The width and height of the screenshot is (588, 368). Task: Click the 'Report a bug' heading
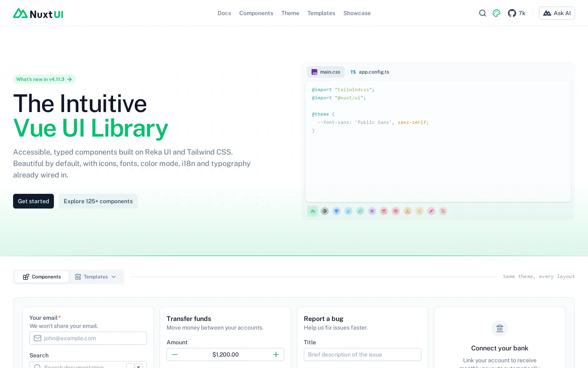point(323,319)
